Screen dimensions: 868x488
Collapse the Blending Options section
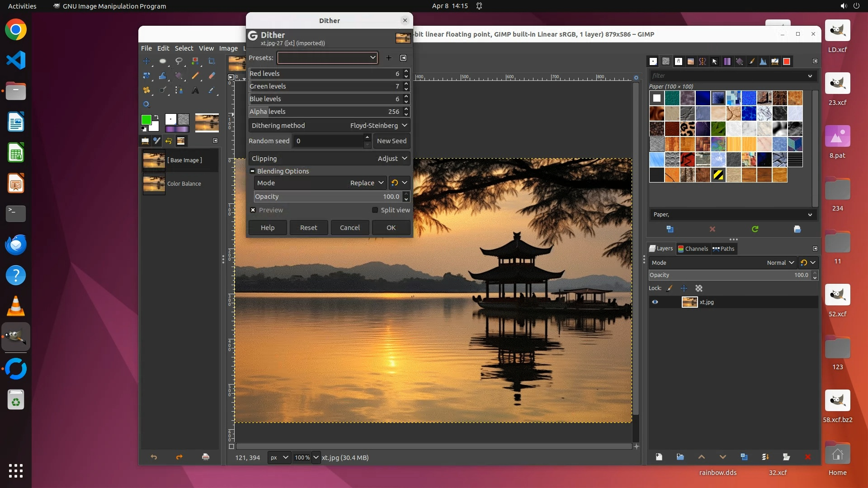point(253,171)
